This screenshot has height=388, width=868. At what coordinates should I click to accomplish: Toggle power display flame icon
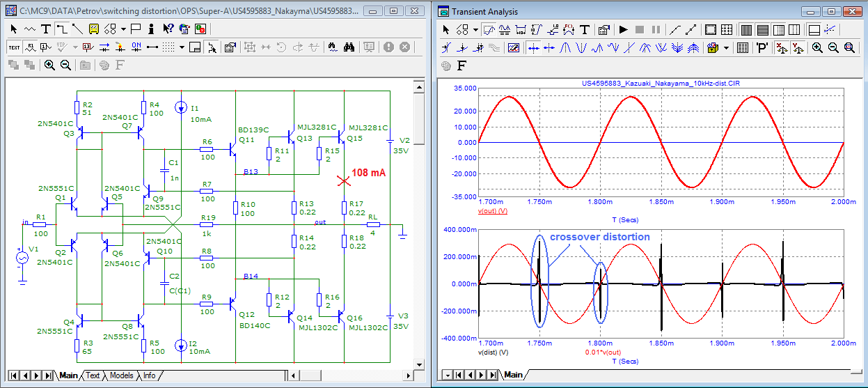point(120,47)
